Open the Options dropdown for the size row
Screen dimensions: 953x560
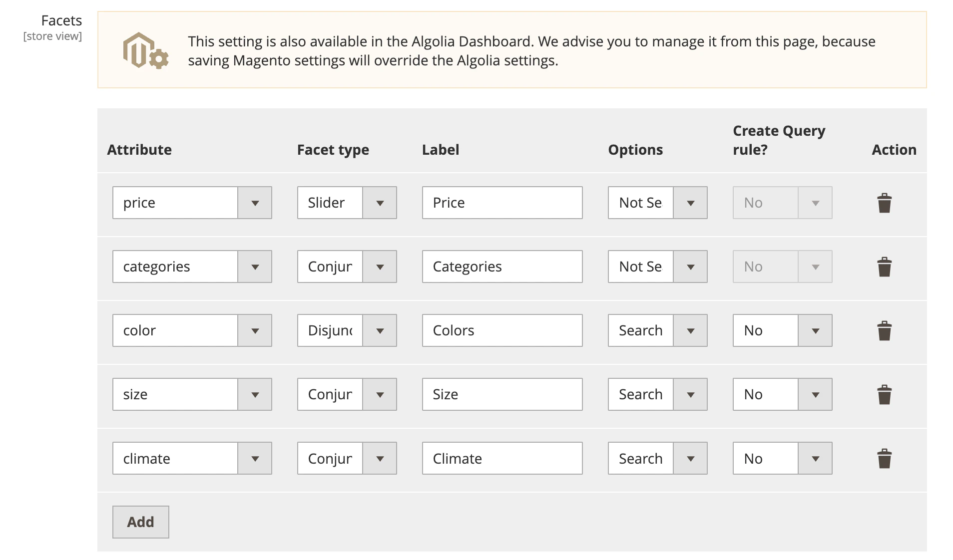691,394
